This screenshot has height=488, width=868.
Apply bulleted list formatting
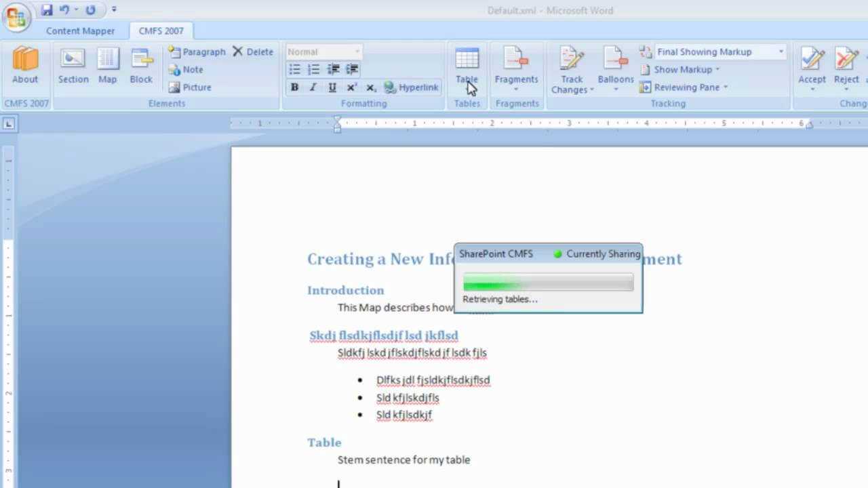click(294, 69)
